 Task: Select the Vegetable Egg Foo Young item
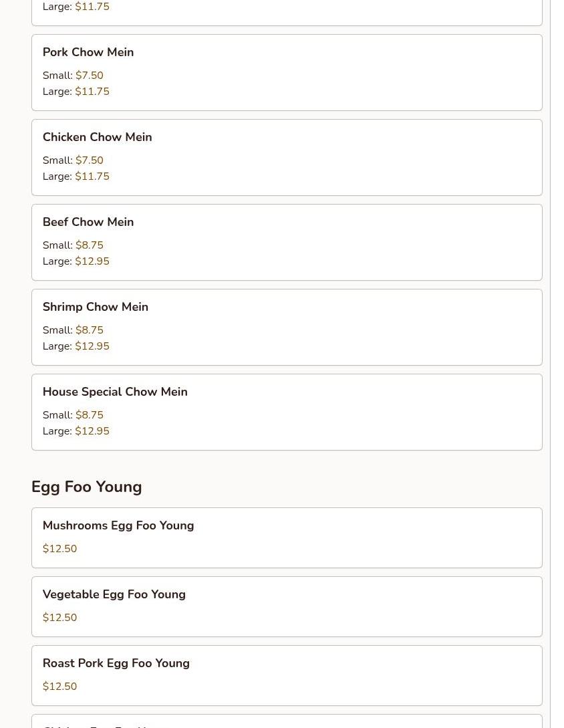(x=114, y=594)
